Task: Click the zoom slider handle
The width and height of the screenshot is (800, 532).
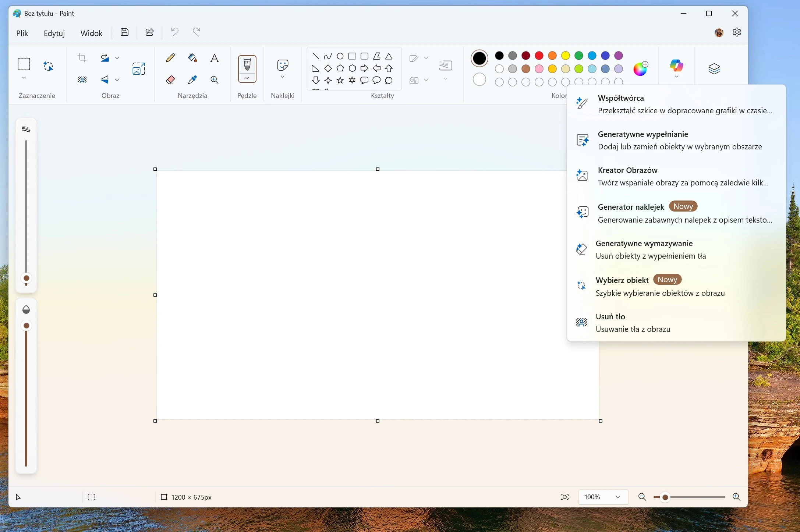Action: point(665,497)
